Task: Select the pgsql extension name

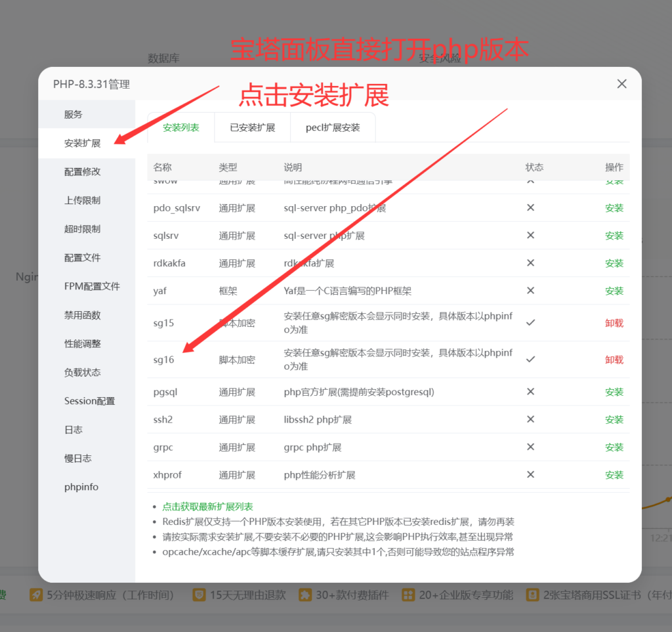Action: click(x=165, y=392)
